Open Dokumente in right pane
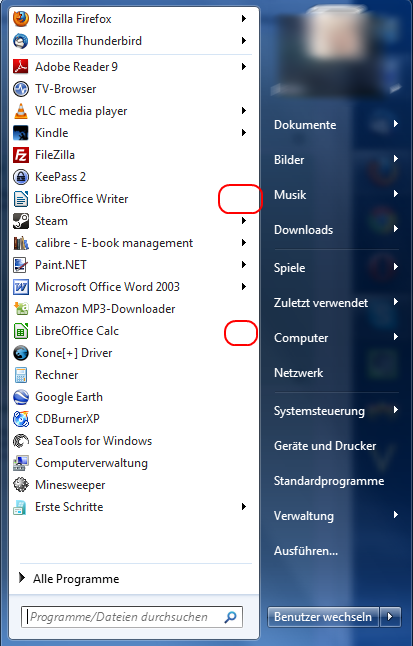 click(x=305, y=125)
